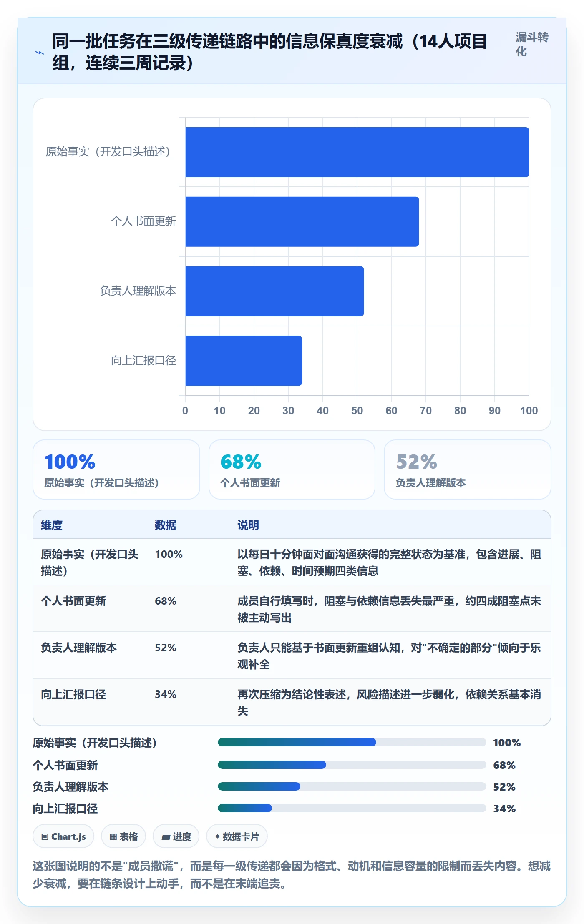Click the 个人书面更新 bar in the chart
Image resolution: width=584 pixels, height=924 pixels.
coord(302,222)
